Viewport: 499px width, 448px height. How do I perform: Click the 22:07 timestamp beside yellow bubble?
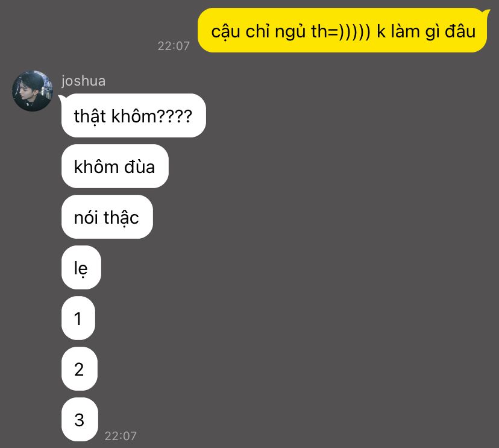174,46
